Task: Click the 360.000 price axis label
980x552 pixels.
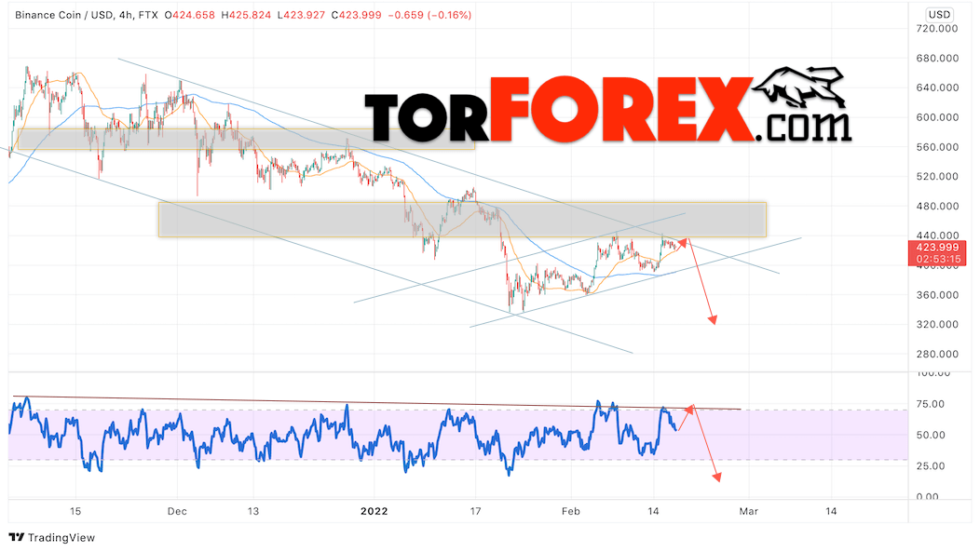Action: point(937,295)
